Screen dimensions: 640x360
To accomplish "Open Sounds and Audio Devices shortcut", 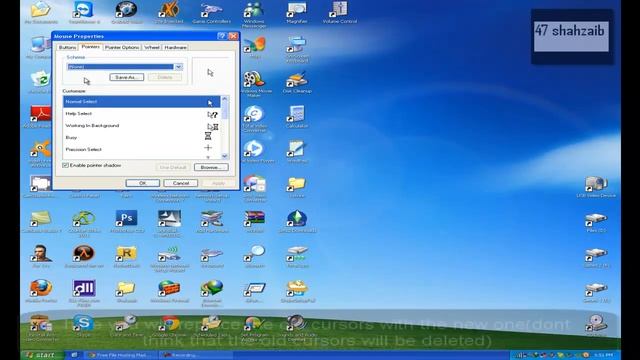I will (297, 328).
